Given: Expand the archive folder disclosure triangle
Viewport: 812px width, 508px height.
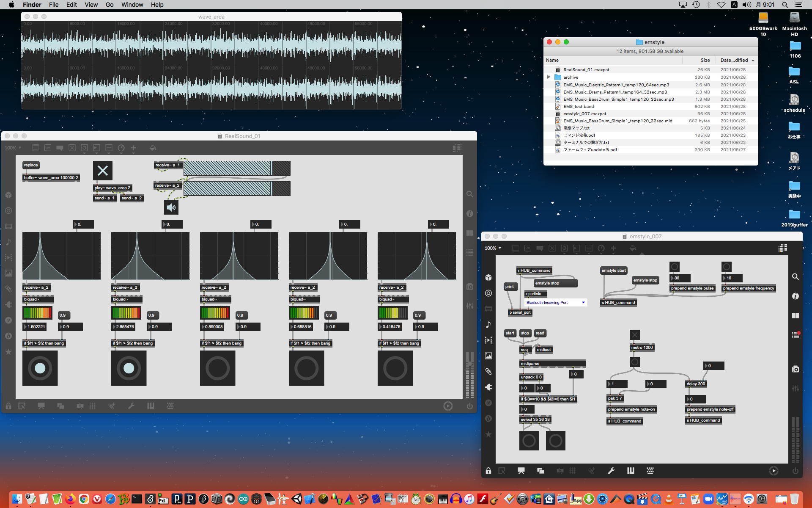Looking at the screenshot, I should [x=549, y=77].
